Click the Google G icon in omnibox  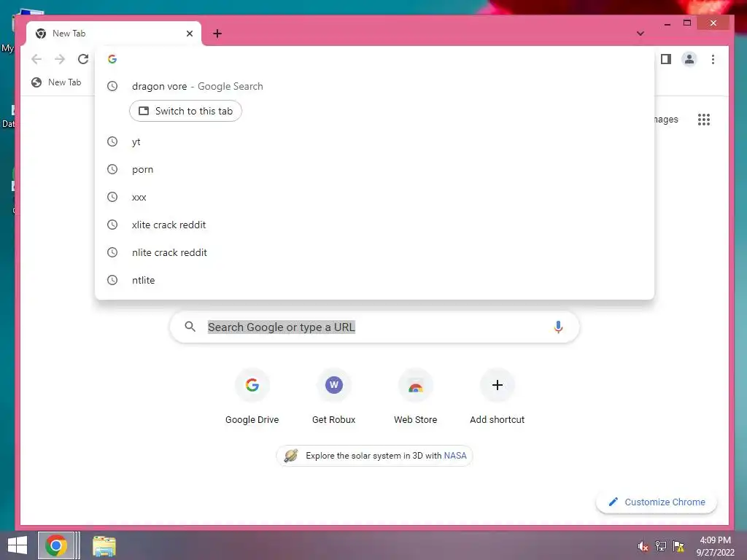tap(112, 58)
